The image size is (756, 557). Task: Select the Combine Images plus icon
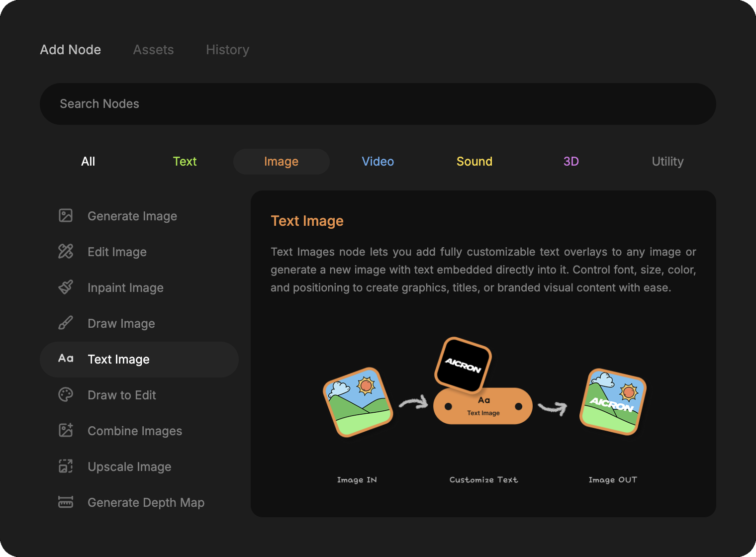[66, 430]
